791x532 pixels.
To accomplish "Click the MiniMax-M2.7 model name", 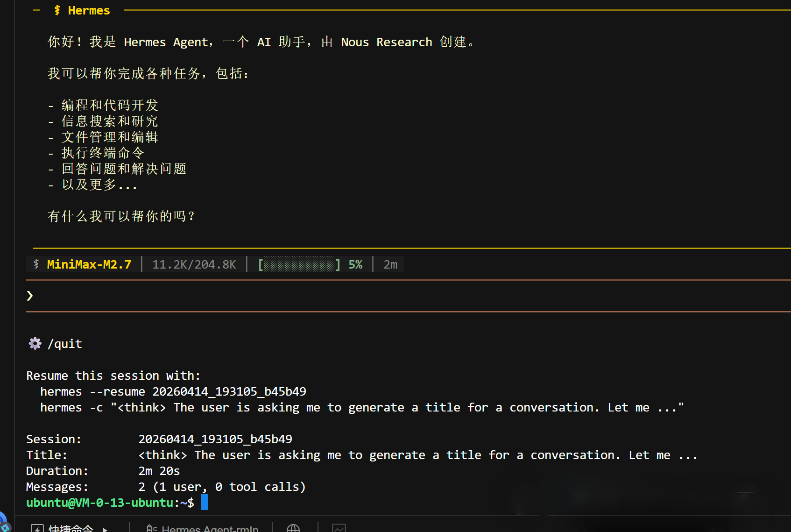I will (x=89, y=264).
